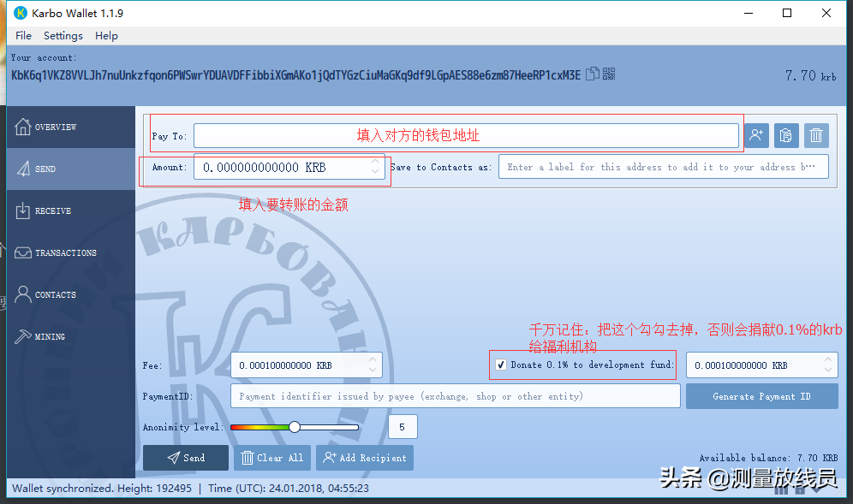
Task: Maximize the Karbo Wallet window
Action: click(787, 13)
